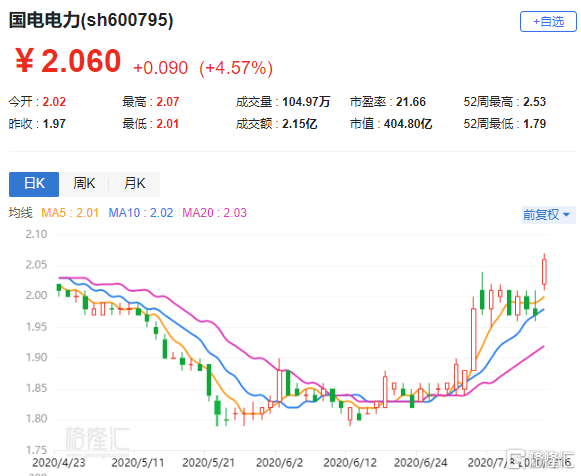581x476 pixels.
Task: Click the 昨收 value 1.97
Action: [54, 124]
